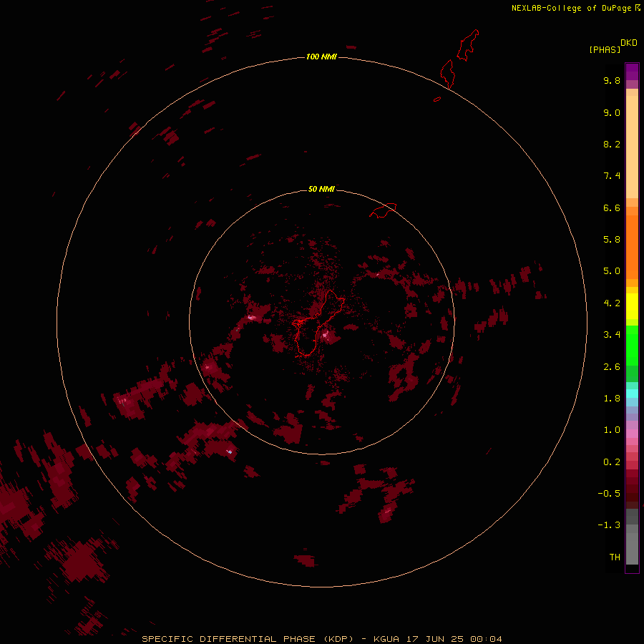644x644 pixels.
Task: Click the 50 NMI range ring label
Action: pyautogui.click(x=321, y=189)
